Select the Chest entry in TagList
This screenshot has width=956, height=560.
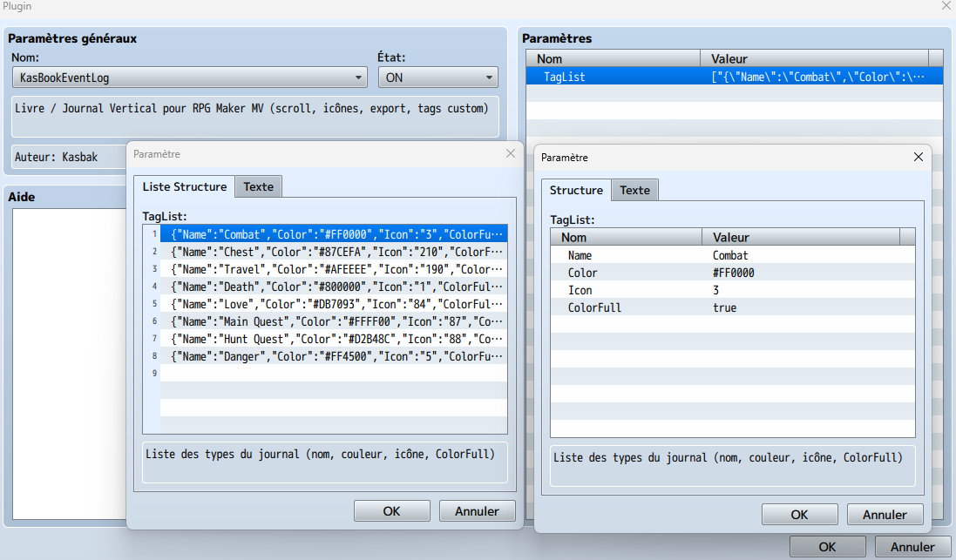(334, 252)
